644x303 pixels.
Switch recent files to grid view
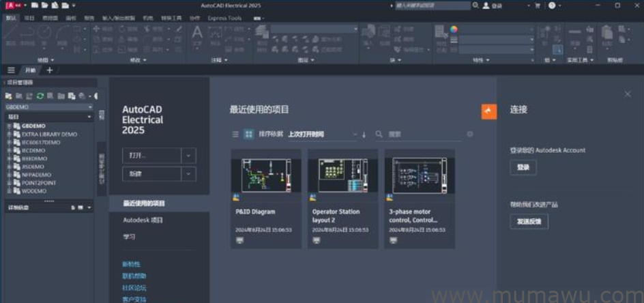pos(248,134)
